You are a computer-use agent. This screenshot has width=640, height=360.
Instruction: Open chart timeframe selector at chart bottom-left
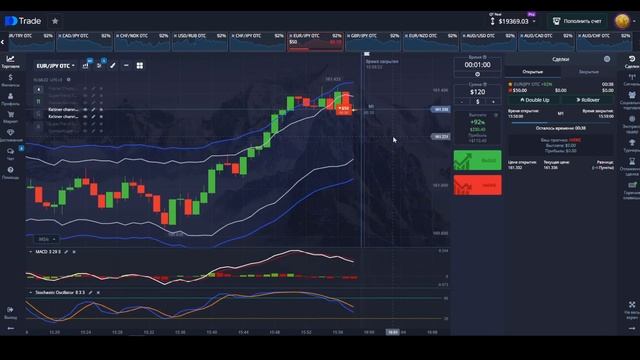47,239
